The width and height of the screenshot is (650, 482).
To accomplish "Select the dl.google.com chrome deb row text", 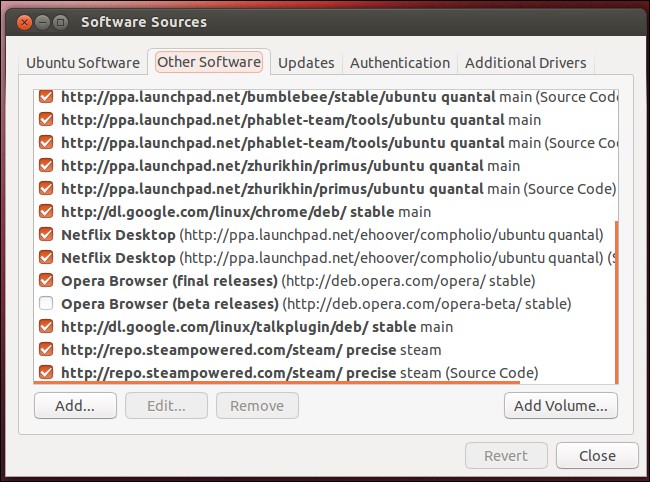I will [x=246, y=212].
